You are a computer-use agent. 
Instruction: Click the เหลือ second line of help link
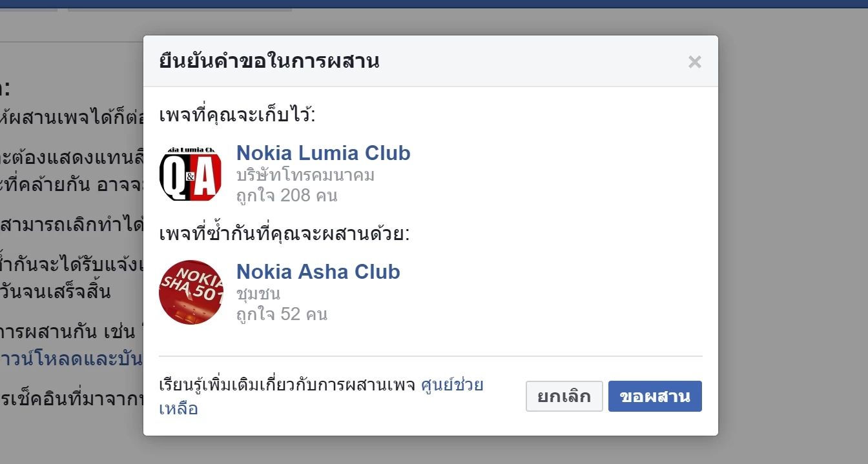tap(178, 409)
